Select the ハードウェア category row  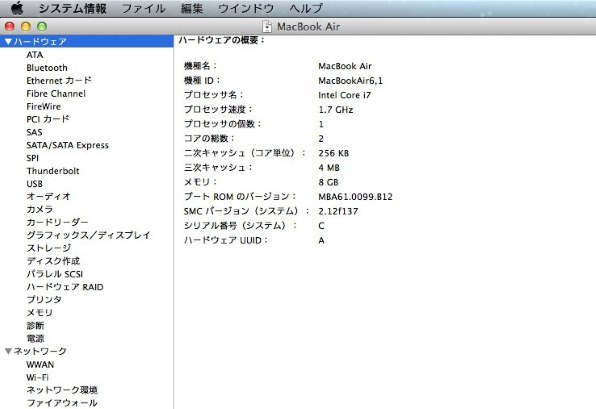click(x=87, y=41)
